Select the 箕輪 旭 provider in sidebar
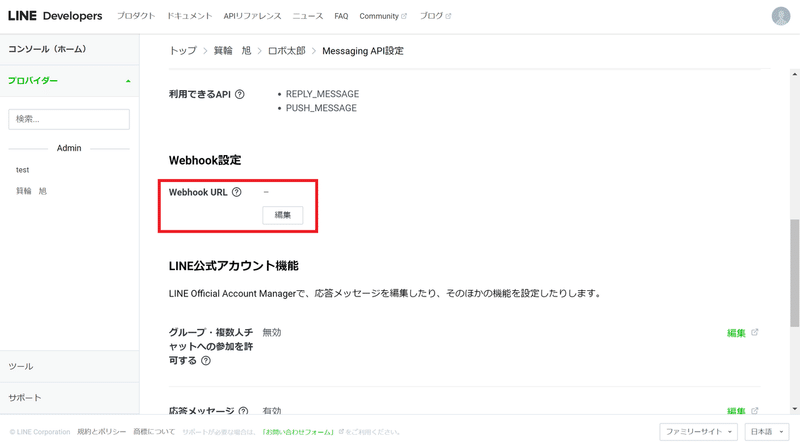Image resolution: width=800 pixels, height=446 pixels. tap(31, 191)
